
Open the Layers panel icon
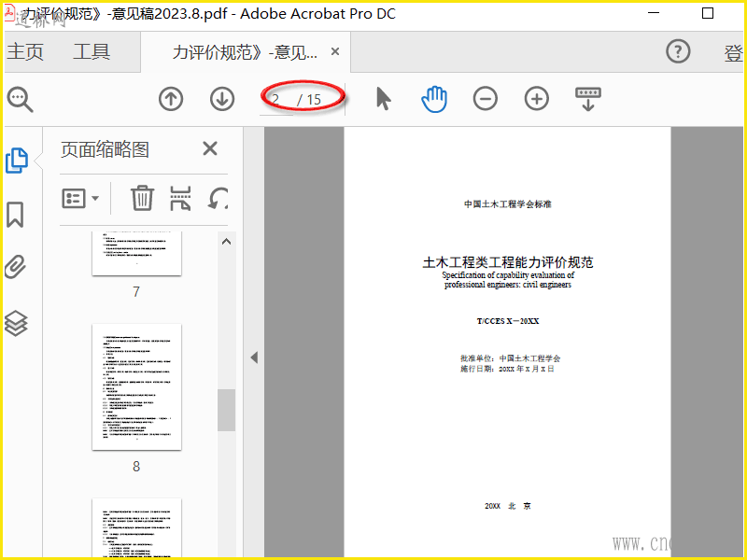(x=16, y=323)
